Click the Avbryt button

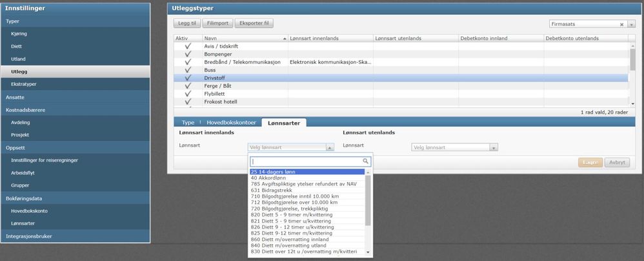617,162
